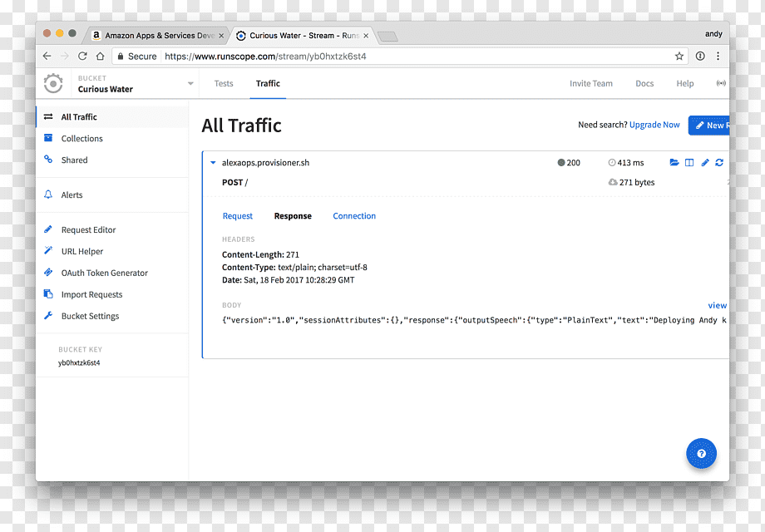Click the Upgrade Now link

654,125
